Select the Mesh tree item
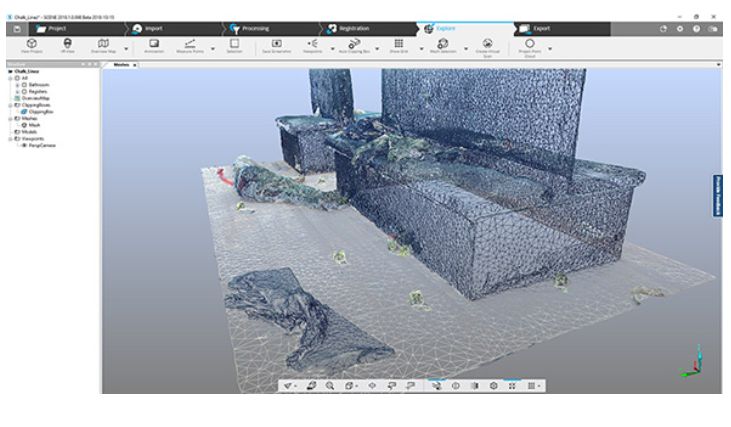This screenshot has width=731, height=427. pos(34,125)
